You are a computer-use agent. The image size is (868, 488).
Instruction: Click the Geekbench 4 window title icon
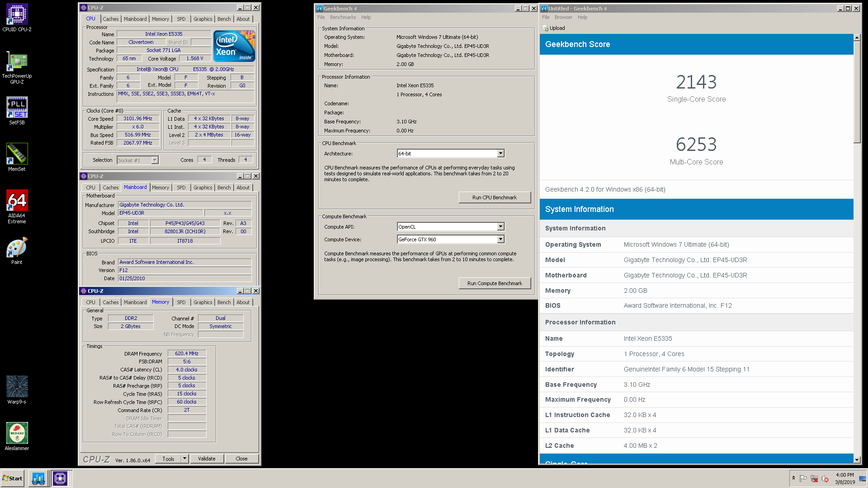point(320,8)
